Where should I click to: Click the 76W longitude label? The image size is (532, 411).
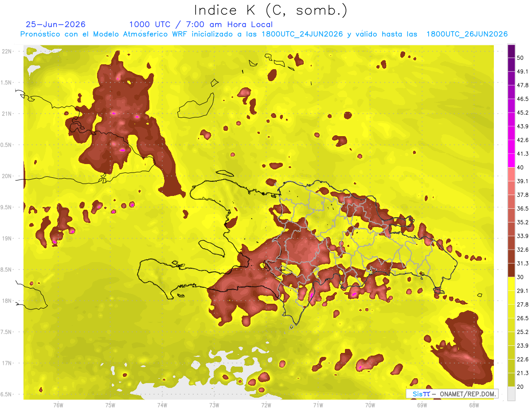pyautogui.click(x=58, y=405)
